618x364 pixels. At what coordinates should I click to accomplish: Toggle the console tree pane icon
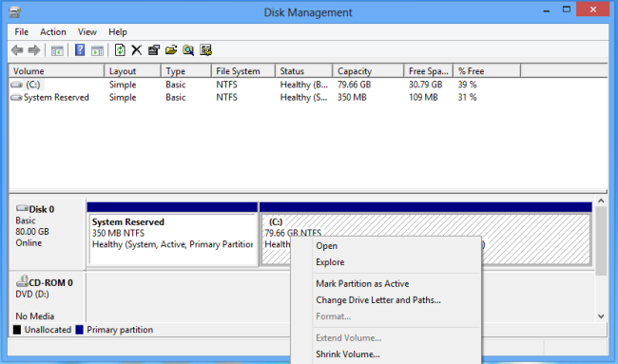point(57,50)
